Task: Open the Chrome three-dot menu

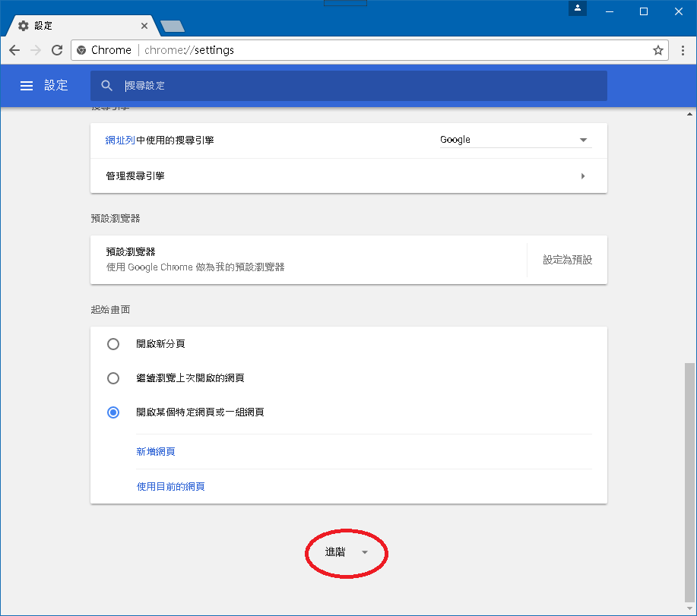Action: tap(683, 50)
